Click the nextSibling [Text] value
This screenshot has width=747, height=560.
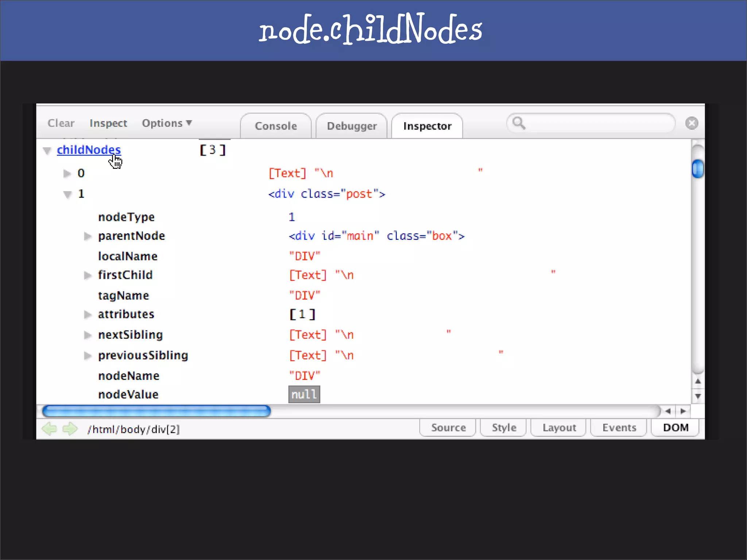(370, 335)
